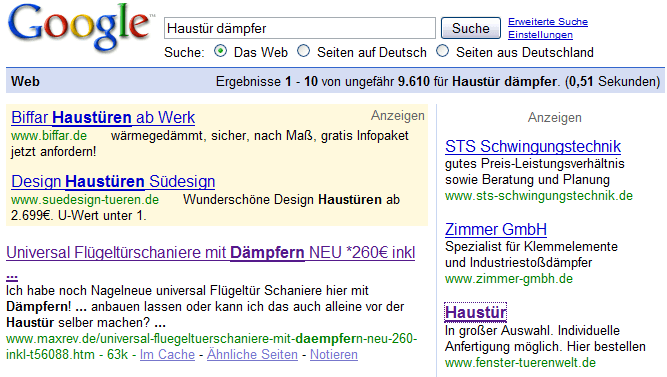The image size is (667, 377).
Task: Click the www.zimmer-gmbh.de URL text
Action: 509,279
